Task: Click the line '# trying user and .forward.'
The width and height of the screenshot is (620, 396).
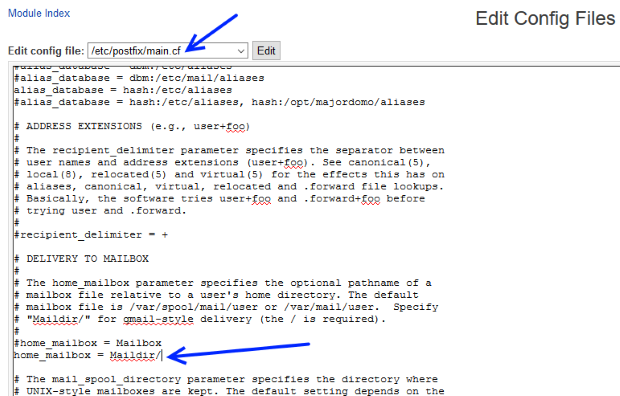Action: (x=100, y=211)
